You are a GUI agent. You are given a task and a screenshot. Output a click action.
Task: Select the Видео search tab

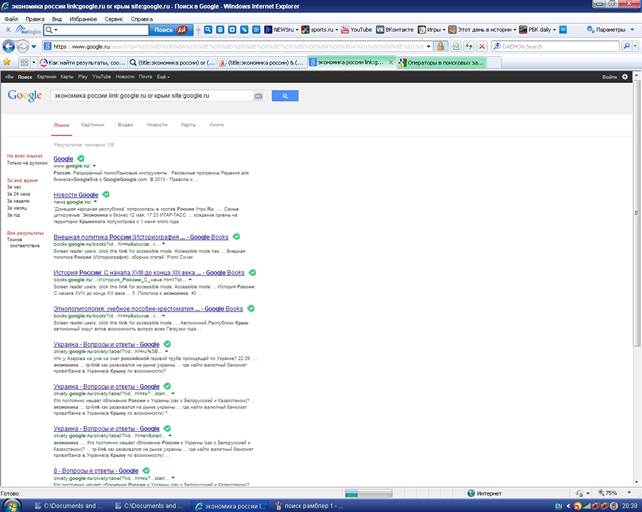[x=125, y=125]
